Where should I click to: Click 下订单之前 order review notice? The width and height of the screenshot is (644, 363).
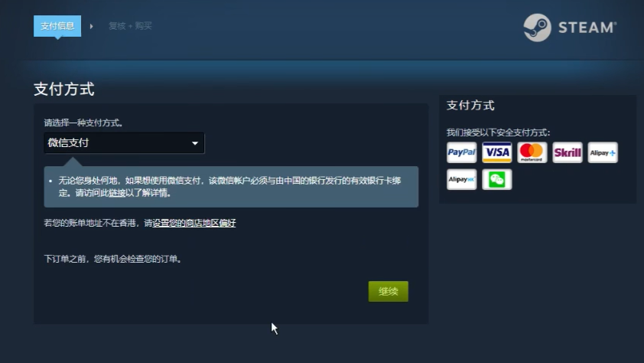pyautogui.click(x=113, y=259)
